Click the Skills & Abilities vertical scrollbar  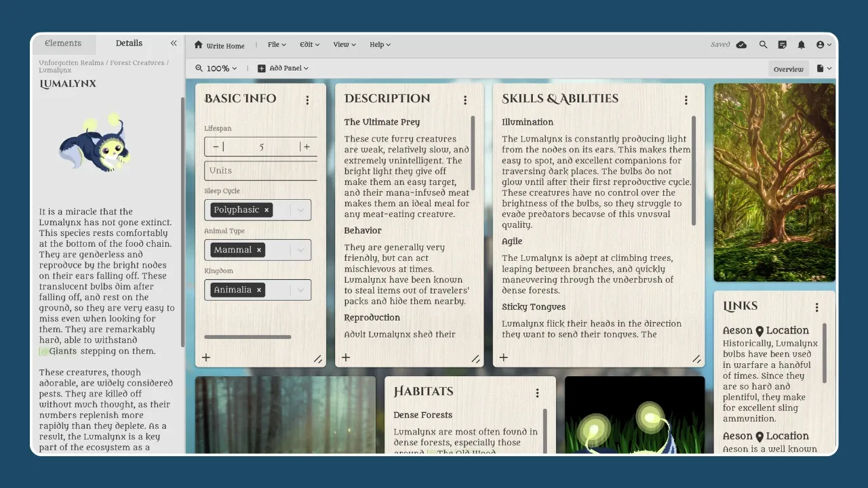[694, 171]
